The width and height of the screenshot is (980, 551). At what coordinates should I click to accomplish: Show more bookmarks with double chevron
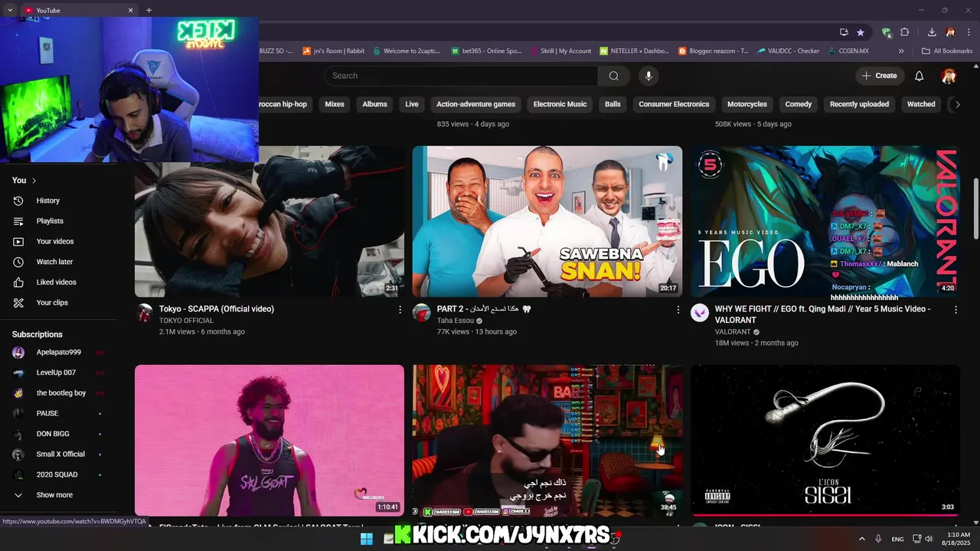[901, 51]
